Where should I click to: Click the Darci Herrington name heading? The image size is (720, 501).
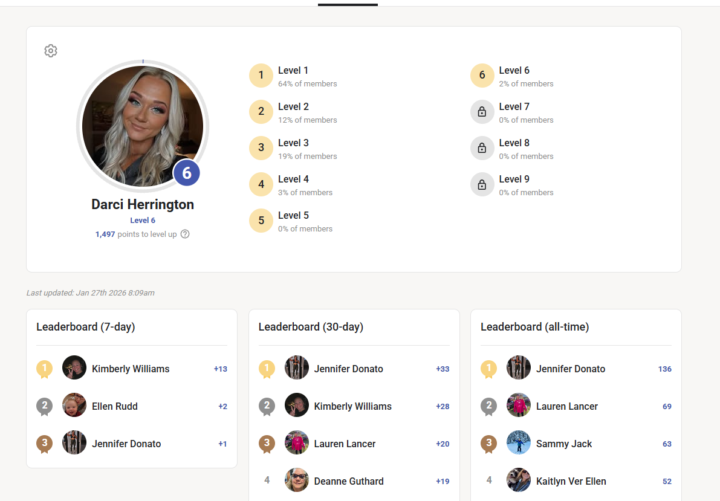point(143,204)
